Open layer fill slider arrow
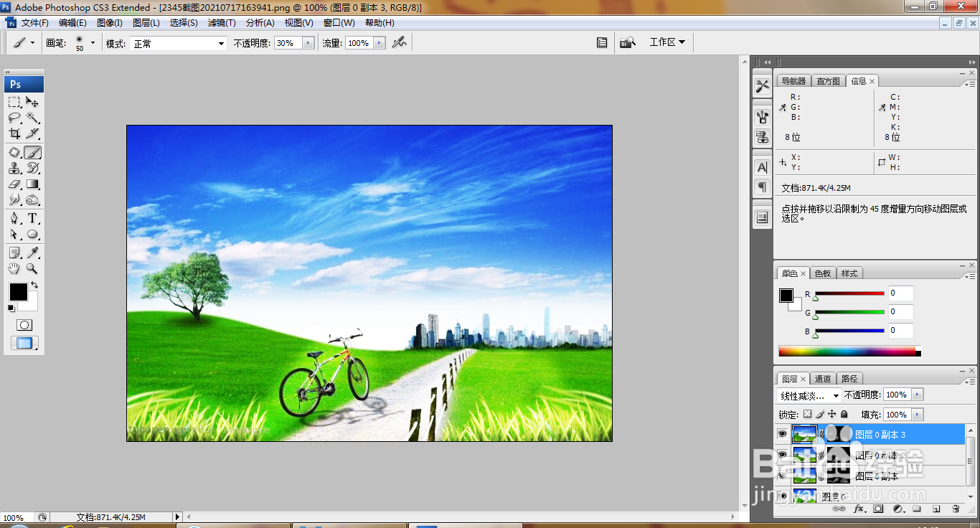Screen dimensions: 980x528 tap(917, 415)
